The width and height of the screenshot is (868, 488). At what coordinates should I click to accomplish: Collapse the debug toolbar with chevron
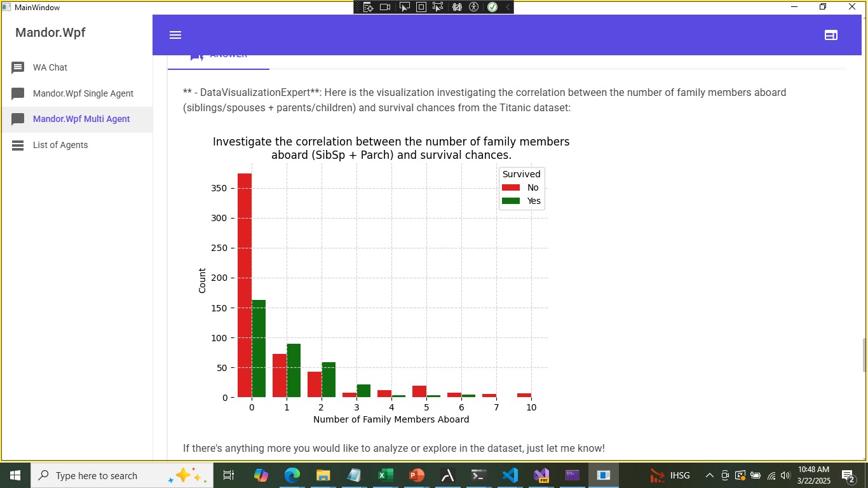click(507, 7)
